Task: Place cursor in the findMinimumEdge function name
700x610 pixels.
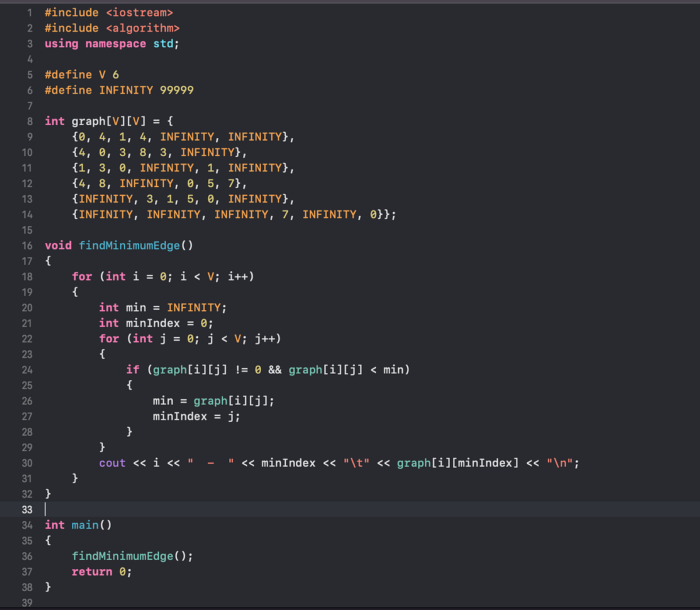Action: point(129,246)
